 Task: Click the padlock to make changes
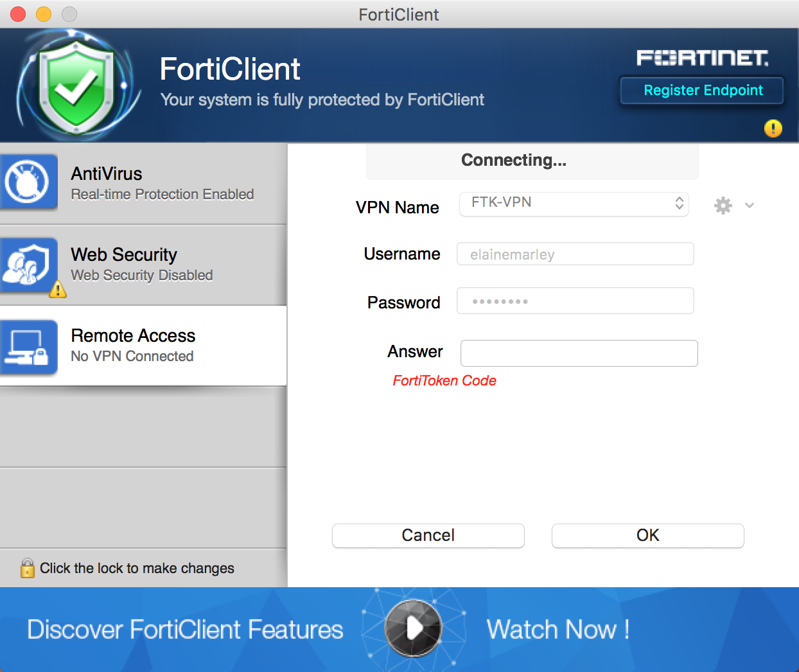(x=27, y=568)
